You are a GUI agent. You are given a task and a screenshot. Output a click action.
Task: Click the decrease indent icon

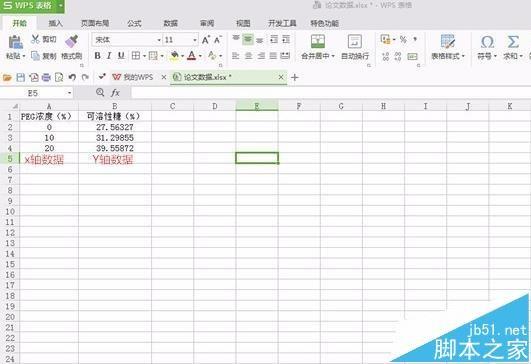[x=274, y=39]
